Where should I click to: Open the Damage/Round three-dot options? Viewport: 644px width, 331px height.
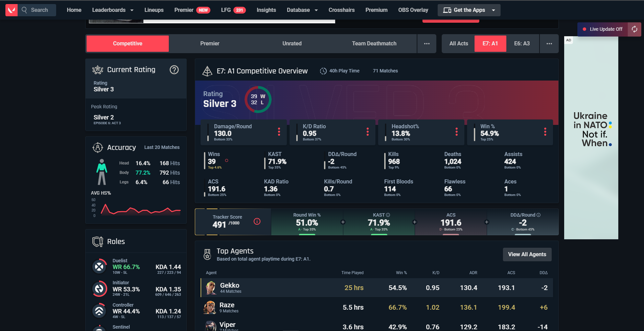tap(279, 132)
